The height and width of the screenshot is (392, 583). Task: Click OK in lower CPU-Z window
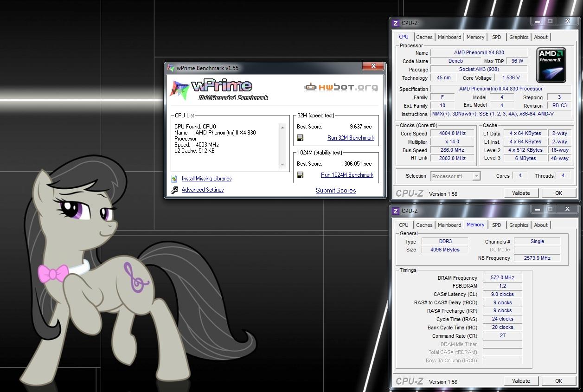[x=558, y=381]
